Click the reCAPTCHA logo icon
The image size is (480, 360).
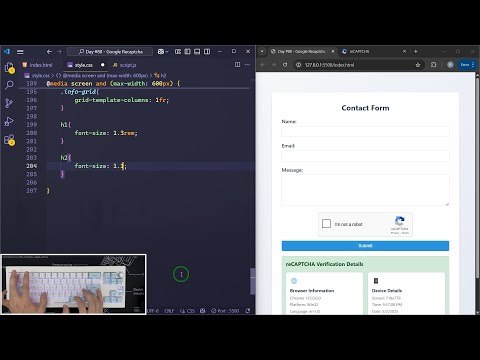pos(400,221)
